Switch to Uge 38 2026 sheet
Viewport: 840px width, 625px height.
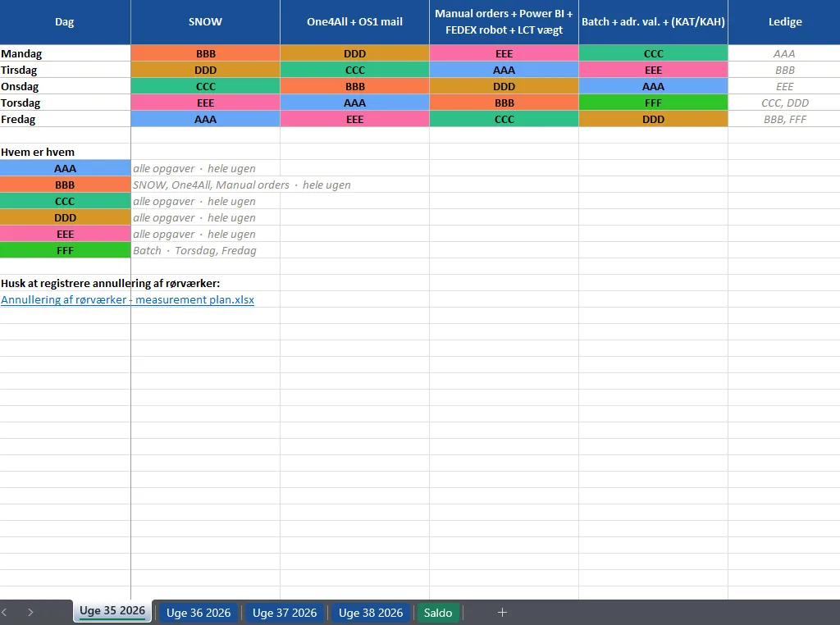[371, 613]
